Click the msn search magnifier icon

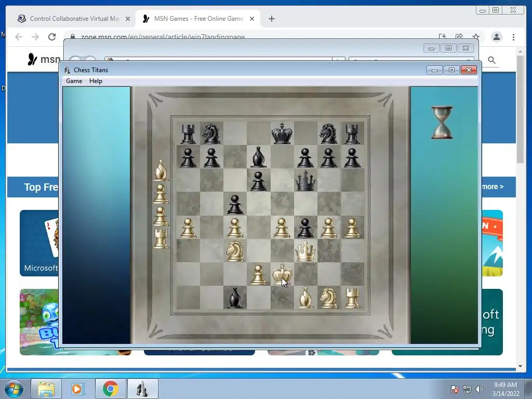(491, 60)
